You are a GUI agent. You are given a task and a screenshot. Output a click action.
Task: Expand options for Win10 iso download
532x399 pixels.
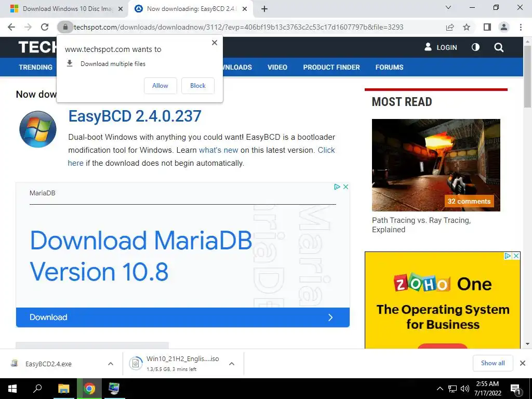[x=232, y=364]
